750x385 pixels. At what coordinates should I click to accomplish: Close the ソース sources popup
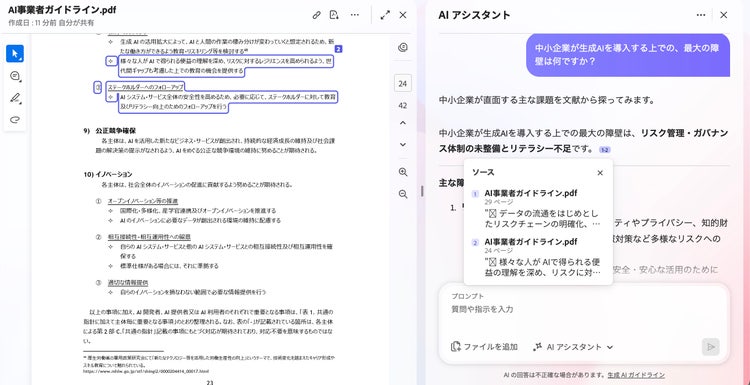pyautogui.click(x=600, y=173)
